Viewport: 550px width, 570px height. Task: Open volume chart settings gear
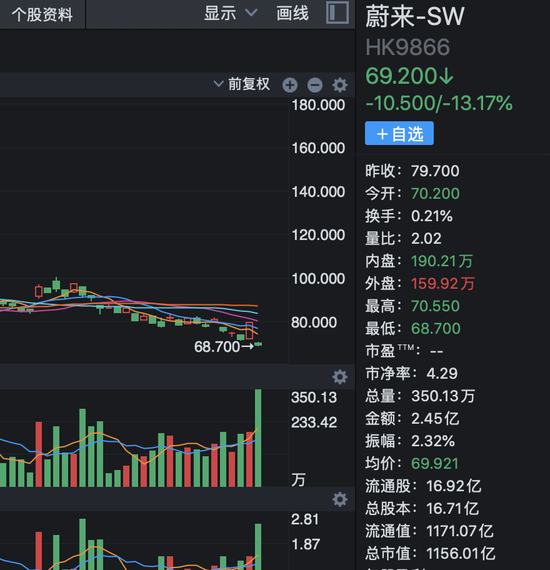pyautogui.click(x=340, y=377)
